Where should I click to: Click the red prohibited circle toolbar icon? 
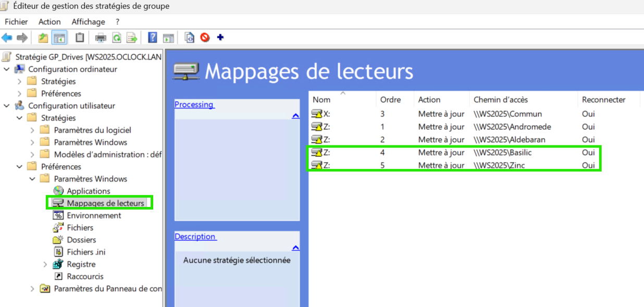pos(205,38)
